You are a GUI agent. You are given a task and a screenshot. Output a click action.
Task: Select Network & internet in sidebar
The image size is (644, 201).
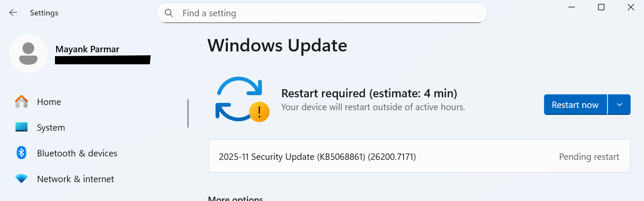coord(76,179)
